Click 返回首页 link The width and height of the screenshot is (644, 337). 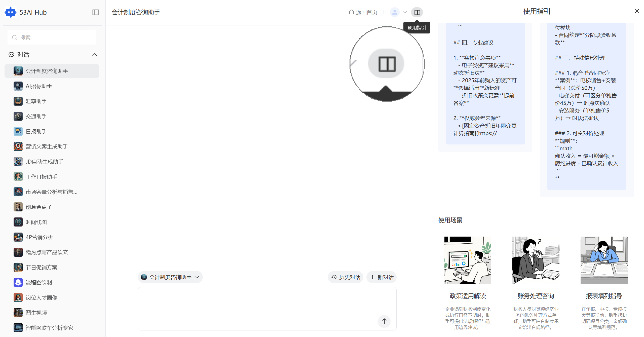[x=363, y=12]
